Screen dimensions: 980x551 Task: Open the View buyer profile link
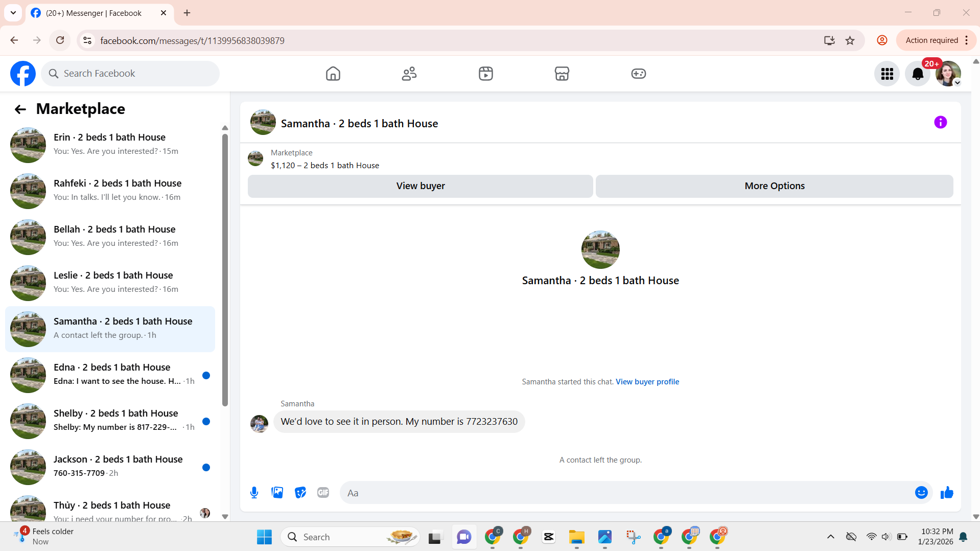[647, 382]
